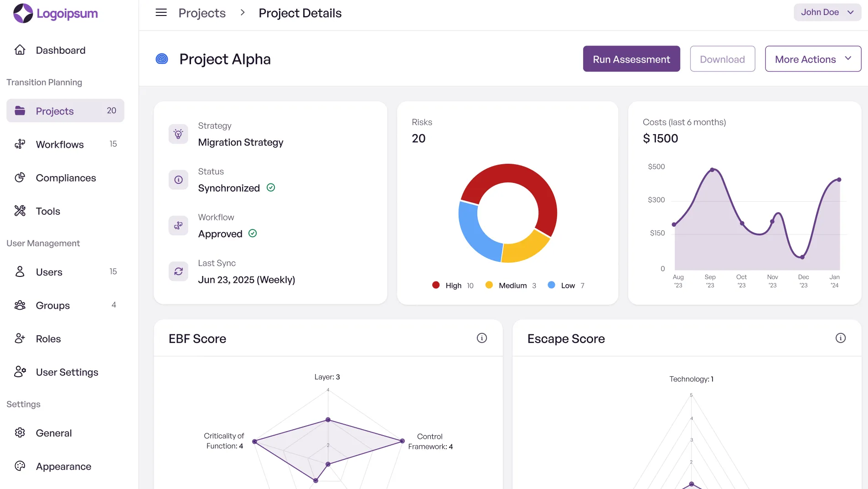
Task: Click the Tools wrench icon
Action: point(20,211)
